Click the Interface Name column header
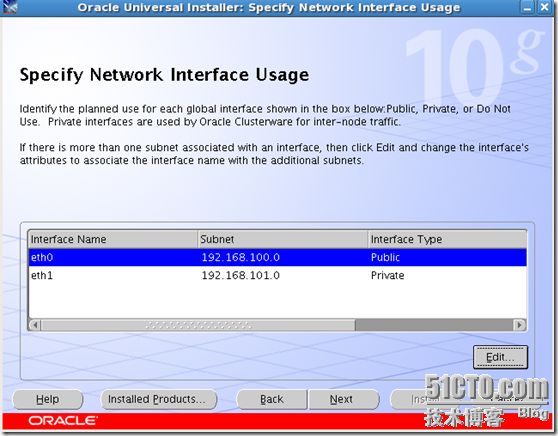Viewport: 558px width, 436px height. pyautogui.click(x=113, y=239)
